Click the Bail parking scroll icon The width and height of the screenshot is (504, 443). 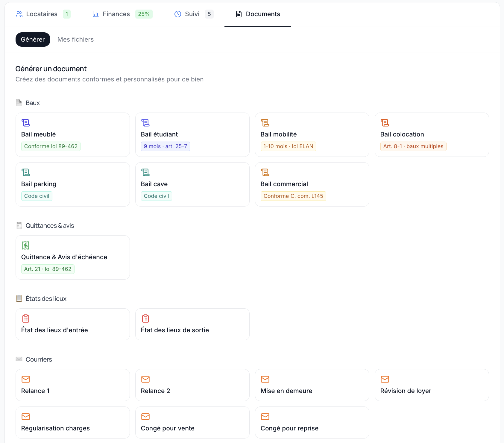(x=26, y=172)
